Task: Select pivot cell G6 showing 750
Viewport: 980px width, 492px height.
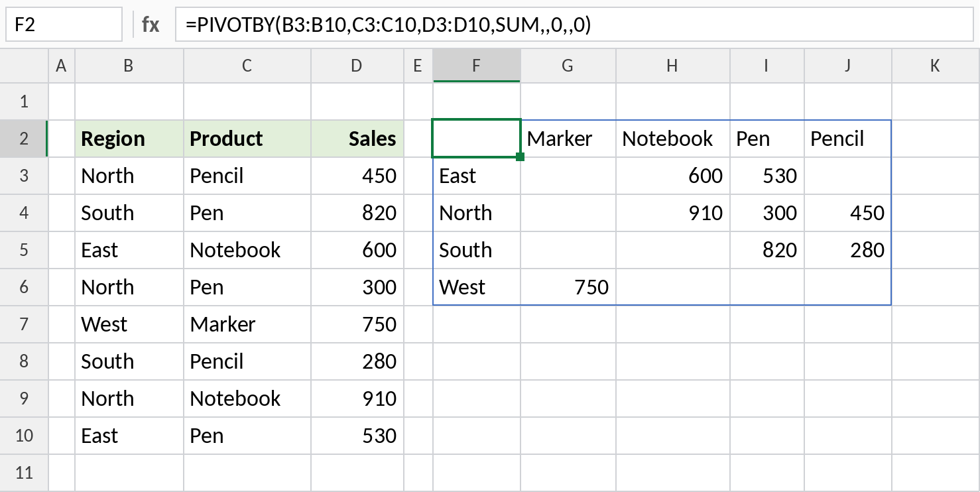Action: (568, 287)
